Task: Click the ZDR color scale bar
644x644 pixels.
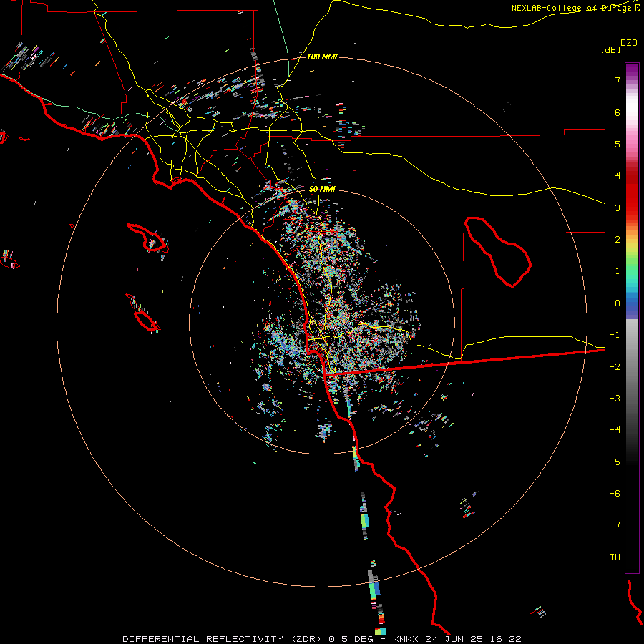Action: [632, 318]
